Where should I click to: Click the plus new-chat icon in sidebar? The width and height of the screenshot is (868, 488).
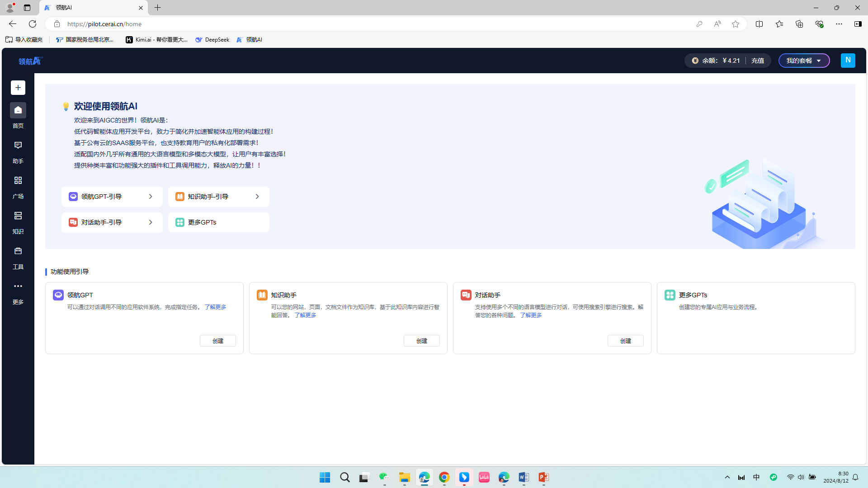coord(18,88)
